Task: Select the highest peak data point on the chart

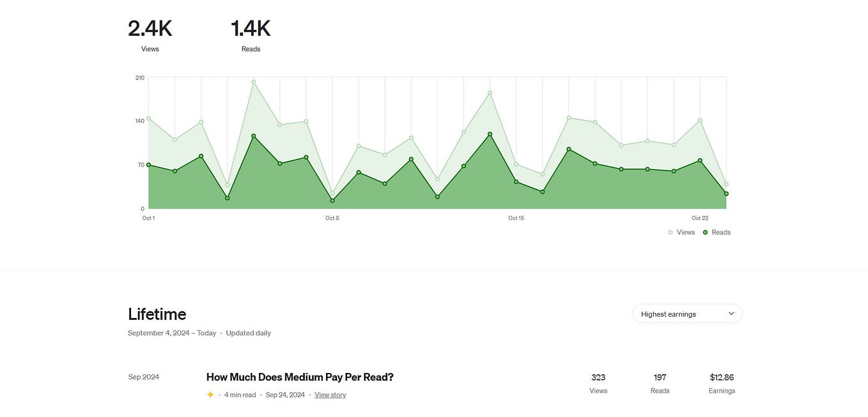Action: pyautogui.click(x=252, y=82)
